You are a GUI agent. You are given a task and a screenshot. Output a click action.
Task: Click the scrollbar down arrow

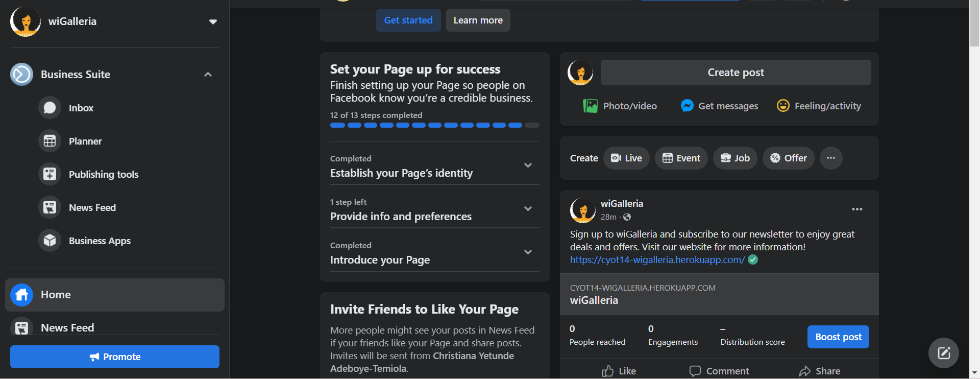click(x=974, y=373)
